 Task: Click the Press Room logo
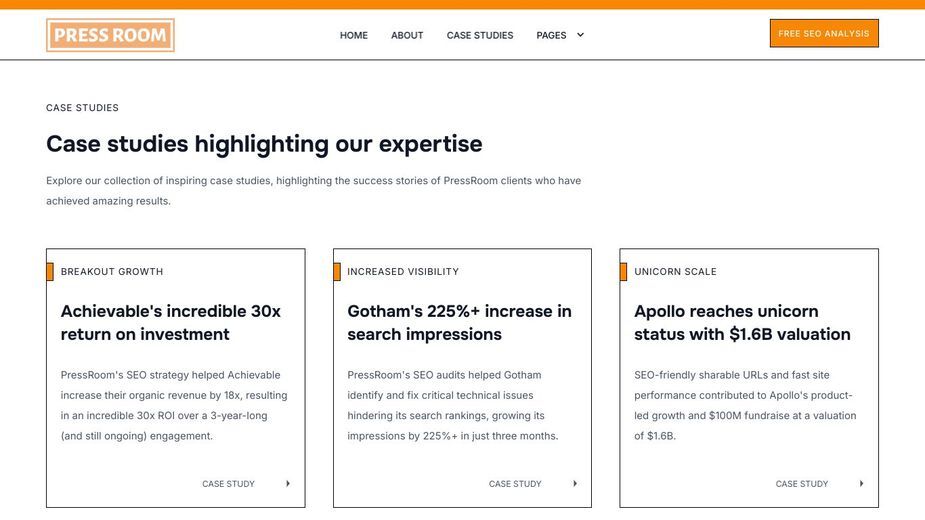point(110,35)
